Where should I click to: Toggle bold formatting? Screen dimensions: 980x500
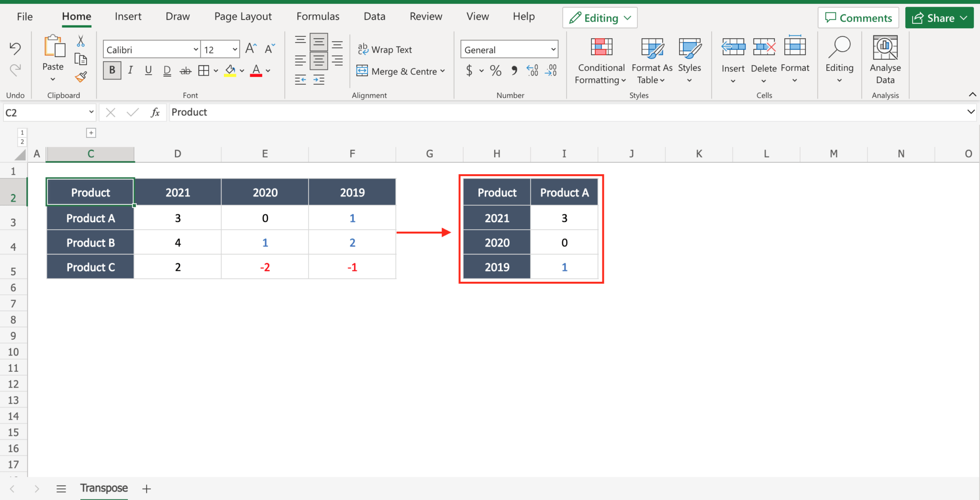[111, 70]
